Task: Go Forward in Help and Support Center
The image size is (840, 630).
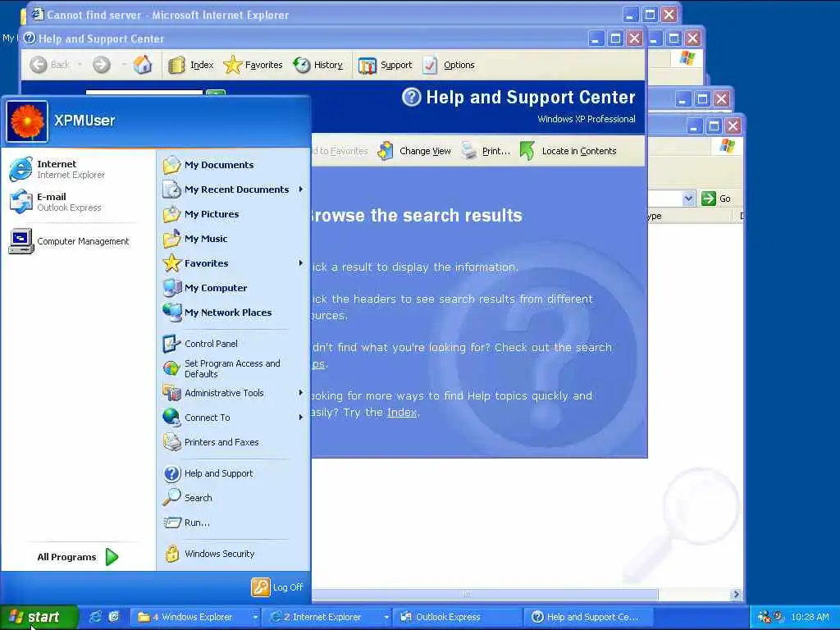Action: coord(101,65)
